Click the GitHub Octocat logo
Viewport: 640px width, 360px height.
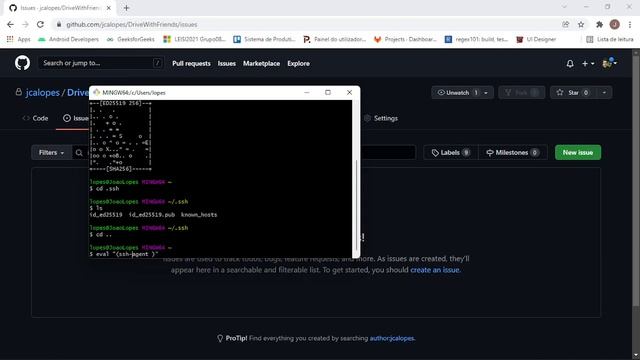click(22, 63)
